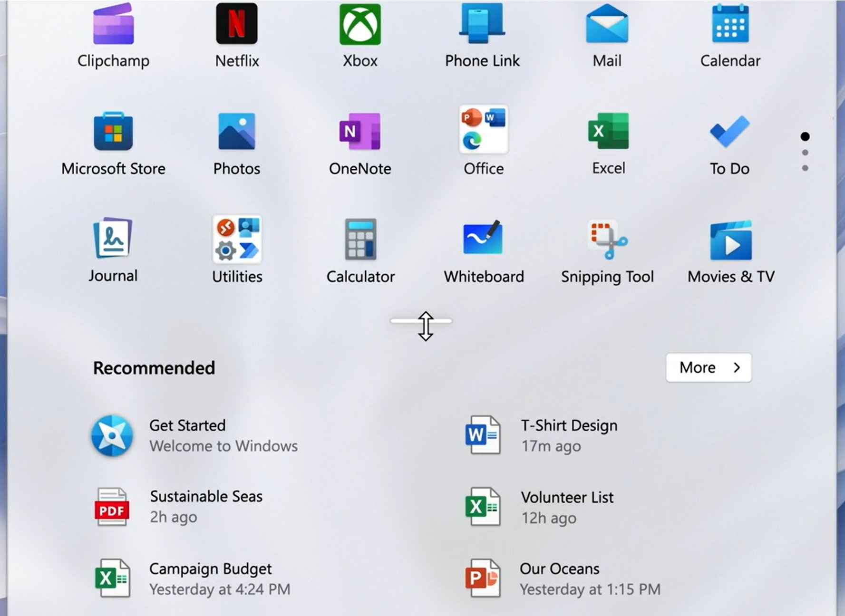The image size is (845, 616).
Task: Click the '17m ago' timestamp text
Action: (551, 446)
